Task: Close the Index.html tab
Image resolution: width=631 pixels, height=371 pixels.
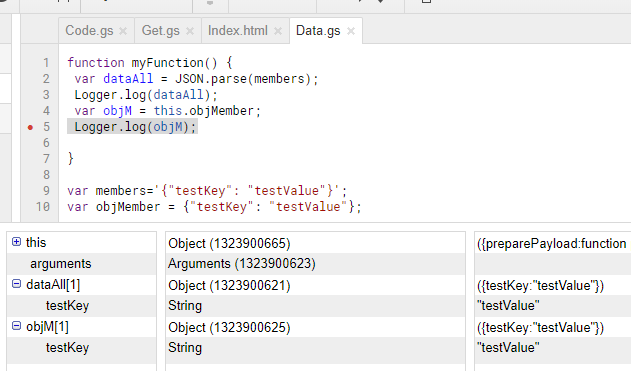Action: pos(278,31)
